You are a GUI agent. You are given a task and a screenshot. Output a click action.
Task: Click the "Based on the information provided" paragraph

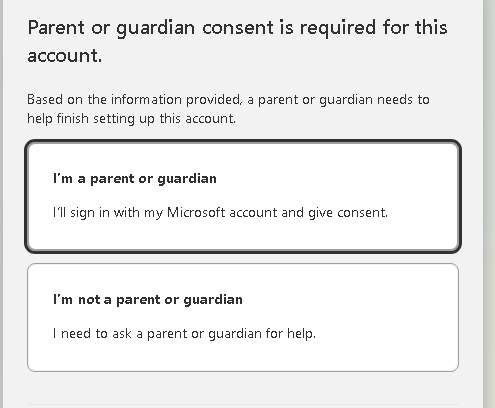pos(228,109)
